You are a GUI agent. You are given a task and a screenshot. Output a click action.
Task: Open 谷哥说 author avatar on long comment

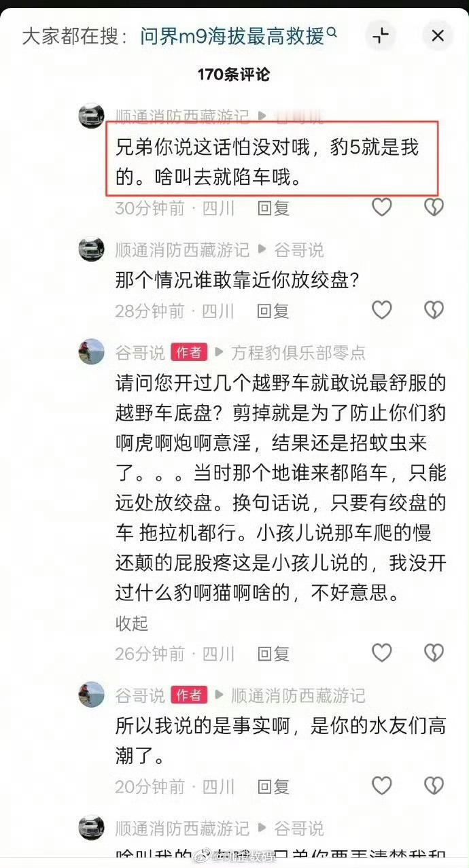coord(91,352)
